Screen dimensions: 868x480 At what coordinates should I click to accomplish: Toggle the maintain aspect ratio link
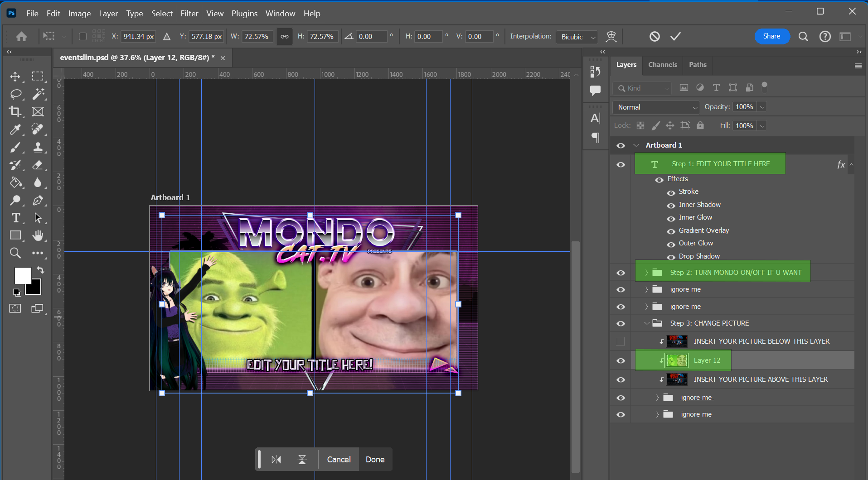point(284,37)
